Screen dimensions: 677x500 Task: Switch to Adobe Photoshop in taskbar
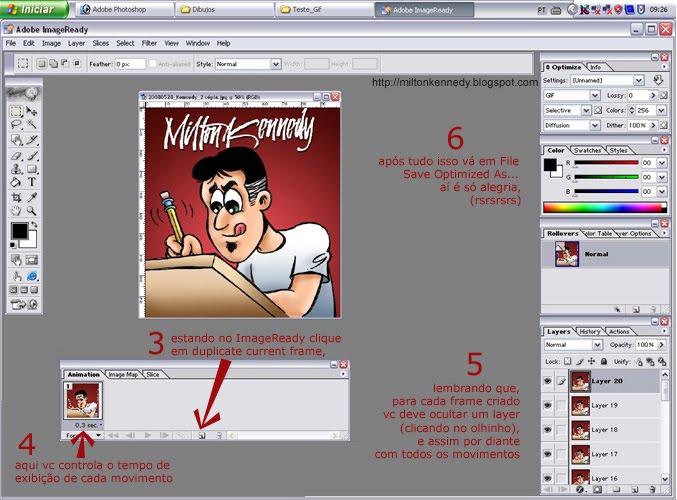tap(124, 9)
